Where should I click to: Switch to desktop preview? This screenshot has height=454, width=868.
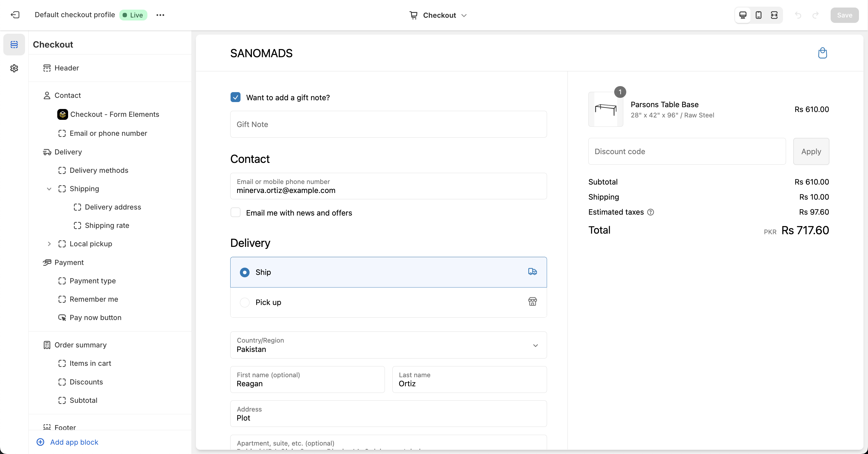click(x=743, y=15)
